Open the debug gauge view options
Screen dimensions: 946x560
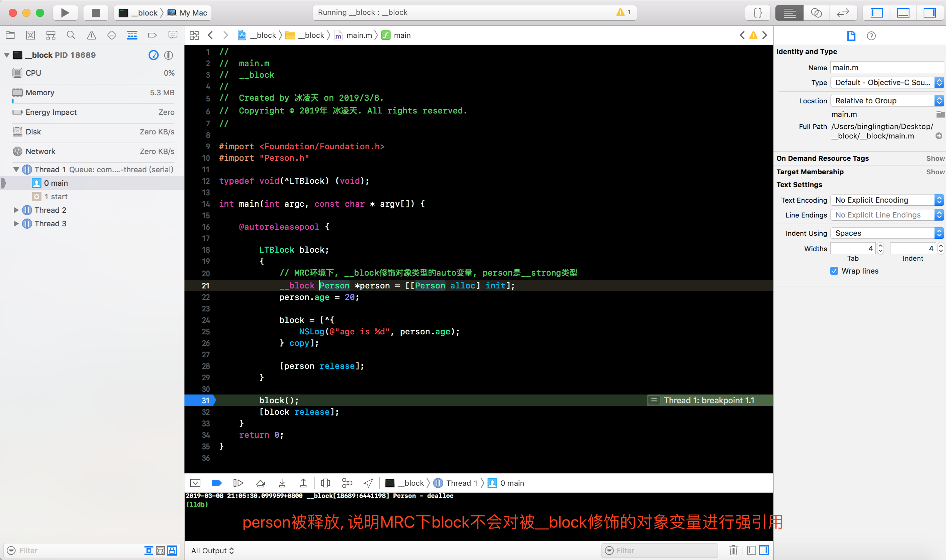point(153,55)
